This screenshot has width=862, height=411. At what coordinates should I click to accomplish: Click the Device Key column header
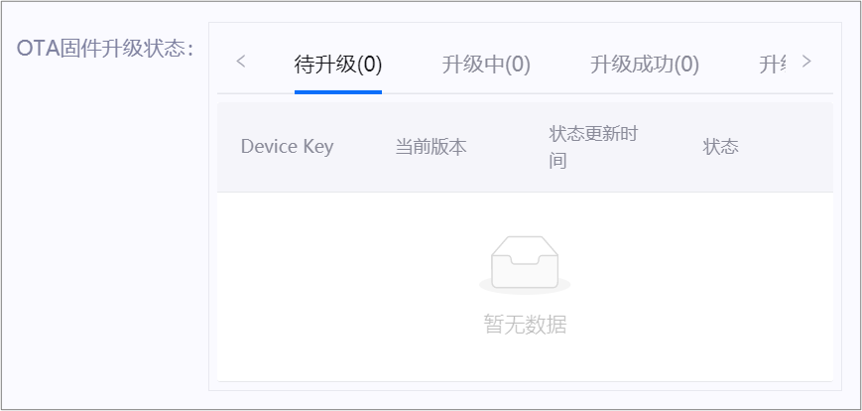click(287, 147)
